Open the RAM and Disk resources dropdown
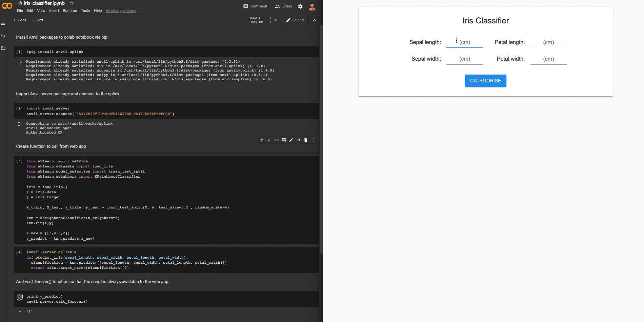 click(276, 20)
